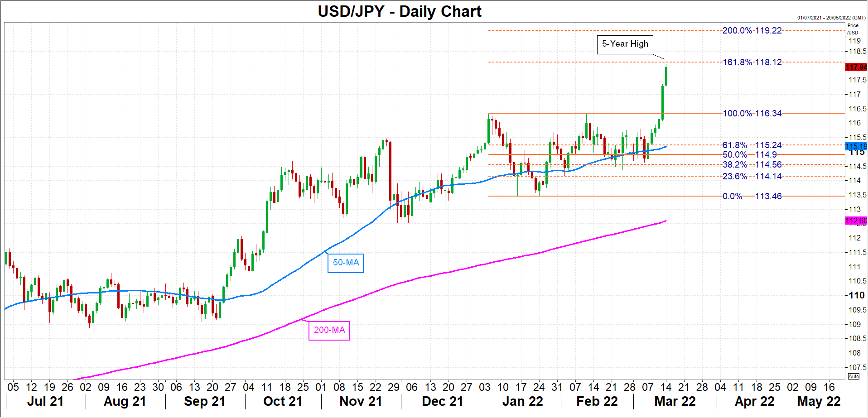Click the red 117.94 current price tag

856,67
